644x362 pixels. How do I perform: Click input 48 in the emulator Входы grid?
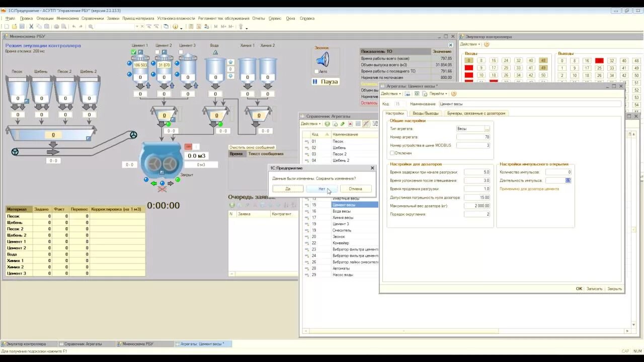[543, 60]
